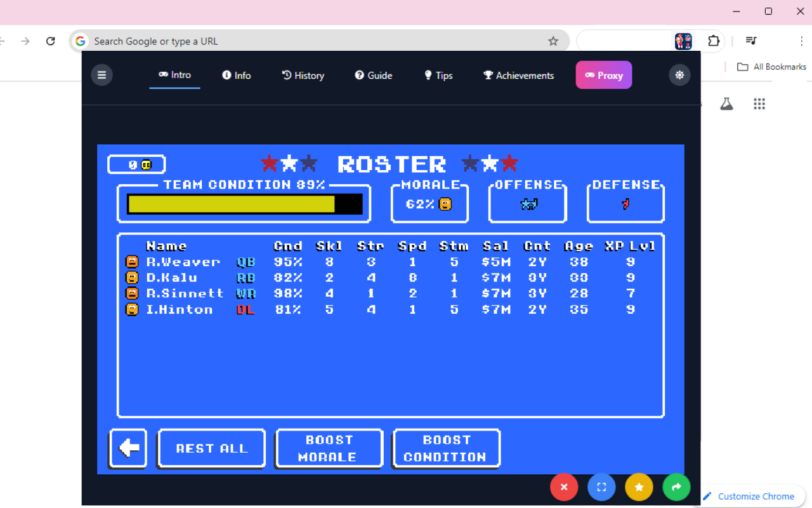Click the coin counter above the roster
812x508 pixels.
[x=136, y=164]
